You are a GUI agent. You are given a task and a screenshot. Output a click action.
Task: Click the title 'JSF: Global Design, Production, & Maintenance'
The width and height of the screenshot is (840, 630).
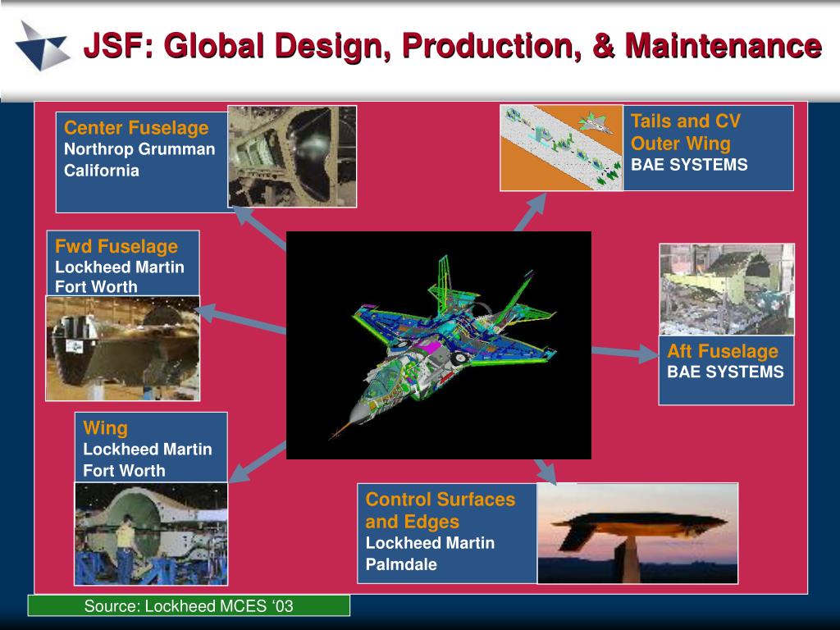[453, 46]
